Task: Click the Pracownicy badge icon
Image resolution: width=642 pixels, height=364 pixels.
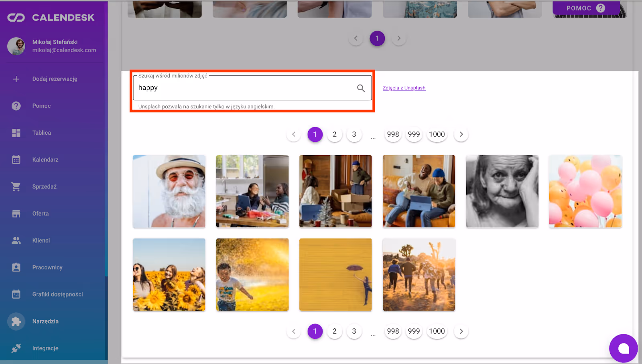Action: pos(16,267)
